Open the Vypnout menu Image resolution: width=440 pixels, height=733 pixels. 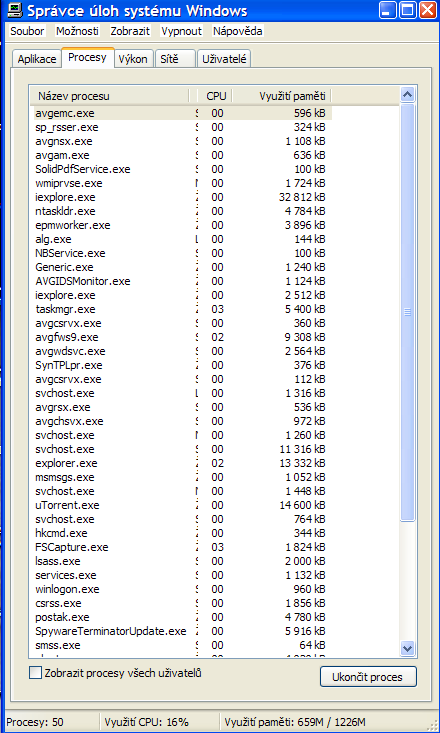pos(181,31)
